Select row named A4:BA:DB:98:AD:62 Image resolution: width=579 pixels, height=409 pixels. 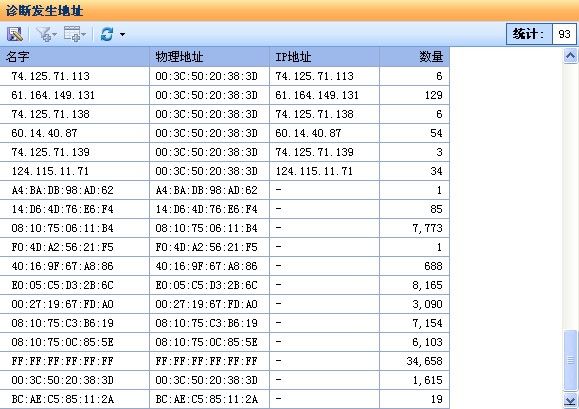pos(225,190)
